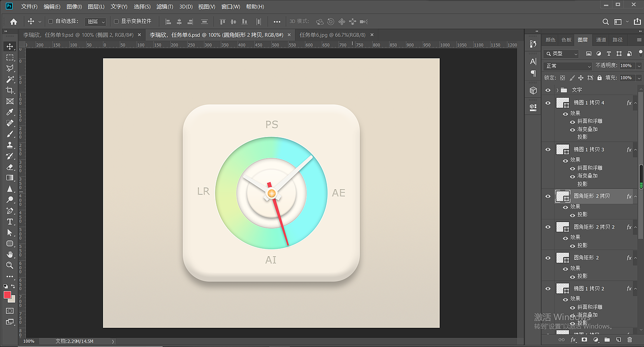Select the Dodge tool
The image size is (644, 347).
[x=10, y=200]
